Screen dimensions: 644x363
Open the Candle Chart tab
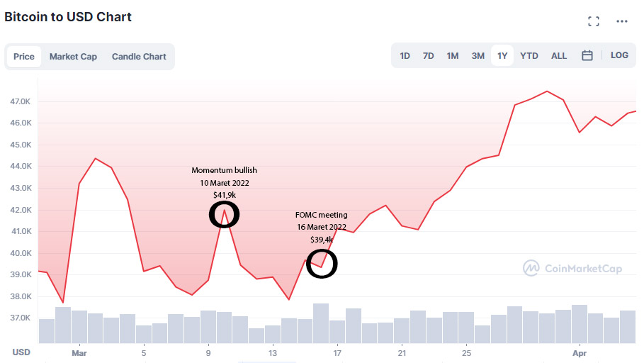(139, 57)
